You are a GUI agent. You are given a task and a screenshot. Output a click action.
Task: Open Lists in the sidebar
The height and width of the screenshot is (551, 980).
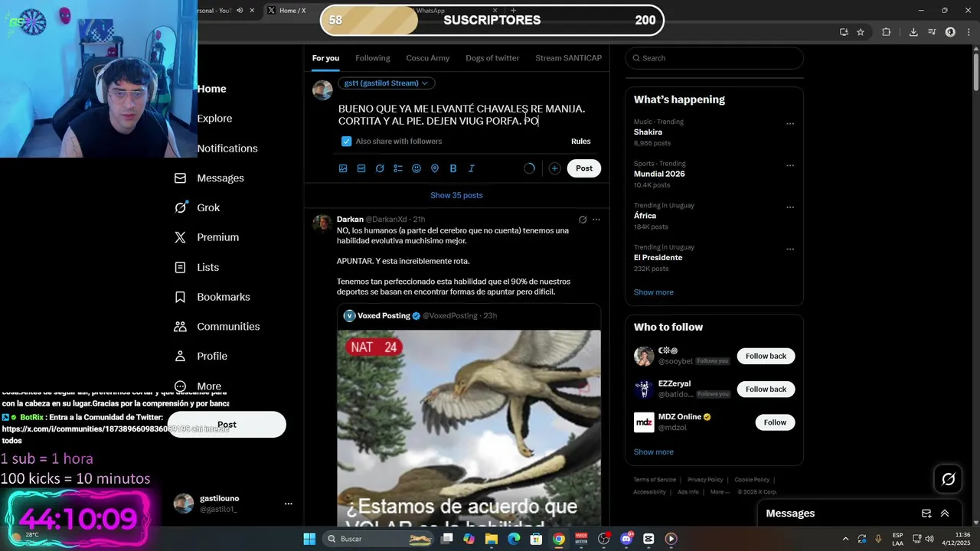197,267
